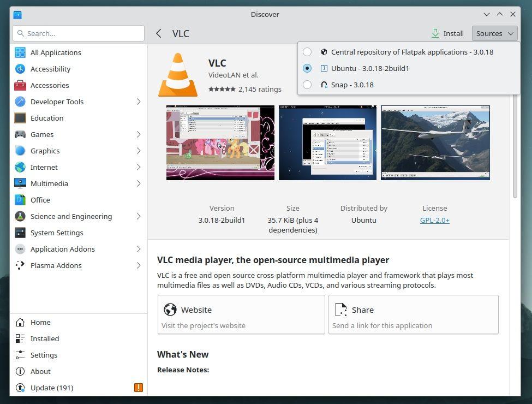Open the Installed section icon

tap(20, 338)
